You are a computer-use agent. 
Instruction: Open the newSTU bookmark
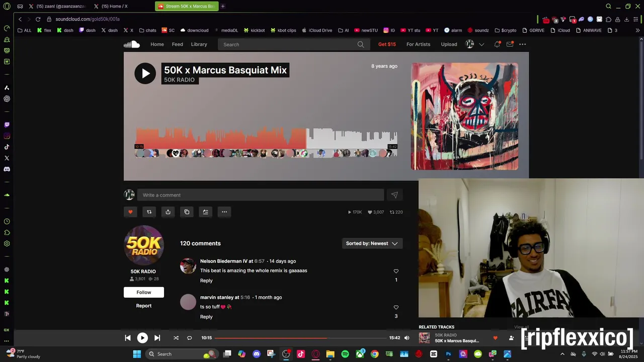(366, 30)
